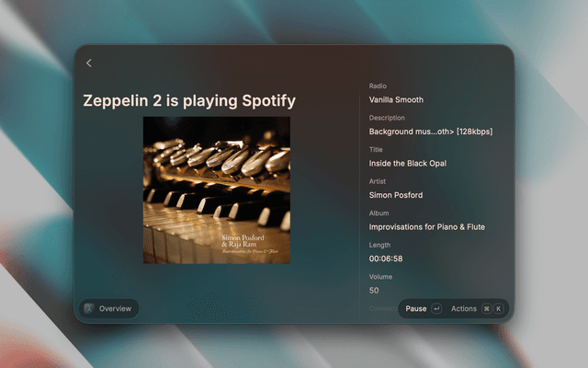Screen dimensions: 588x368
Task: Select the radio name 'Vanilla Smooth'
Action: [396, 100]
